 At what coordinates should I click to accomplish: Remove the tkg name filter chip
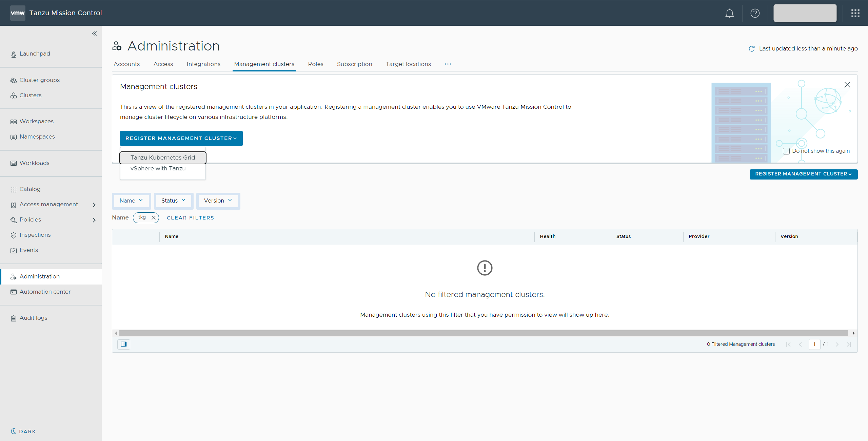[154, 218]
